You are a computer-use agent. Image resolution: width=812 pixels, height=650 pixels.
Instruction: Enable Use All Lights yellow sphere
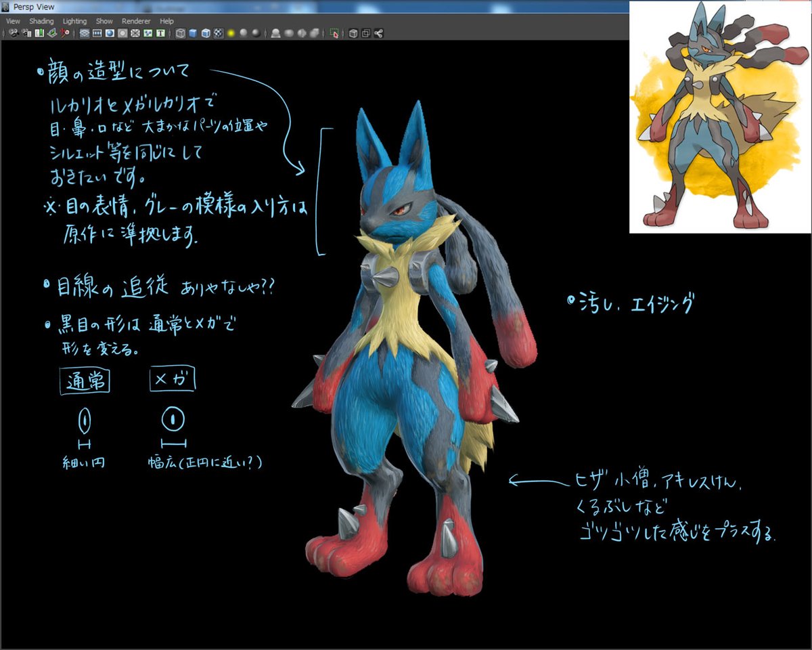click(x=231, y=32)
